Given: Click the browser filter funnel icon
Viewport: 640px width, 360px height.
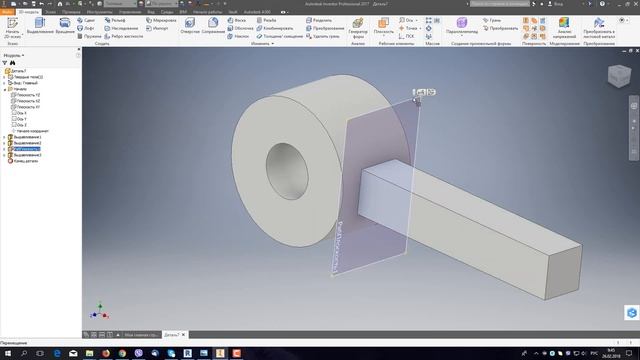Looking at the screenshot, I should 5,63.
